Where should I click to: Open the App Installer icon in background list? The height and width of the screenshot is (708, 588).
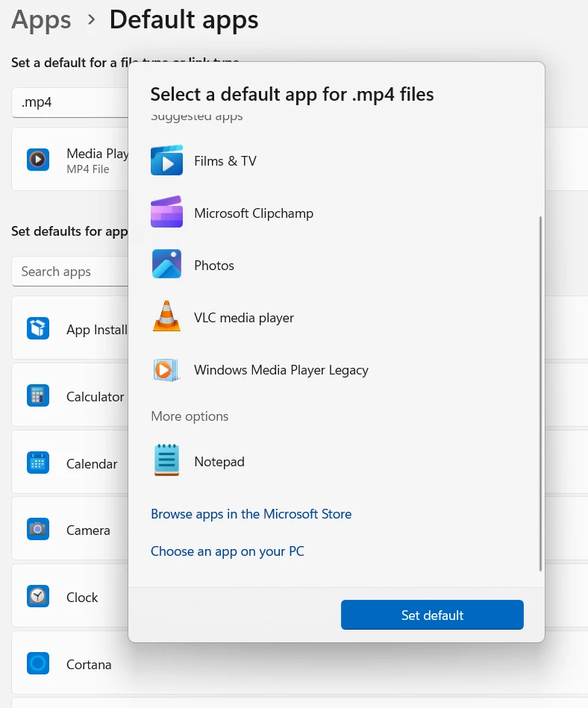pyautogui.click(x=38, y=328)
